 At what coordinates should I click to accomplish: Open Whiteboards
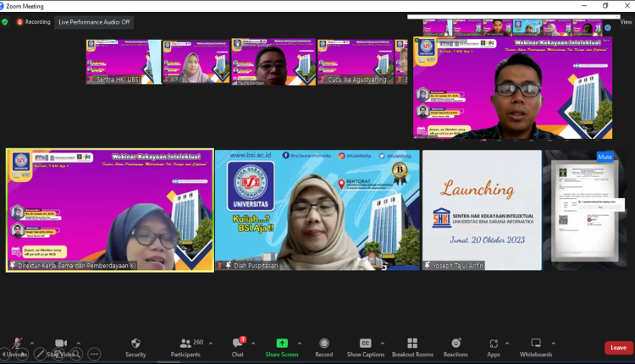[x=536, y=348]
